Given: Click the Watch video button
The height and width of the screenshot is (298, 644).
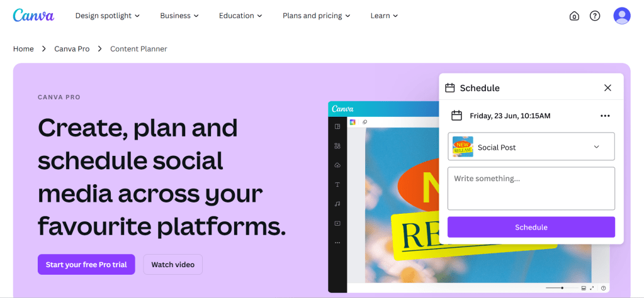Looking at the screenshot, I should 172,265.
